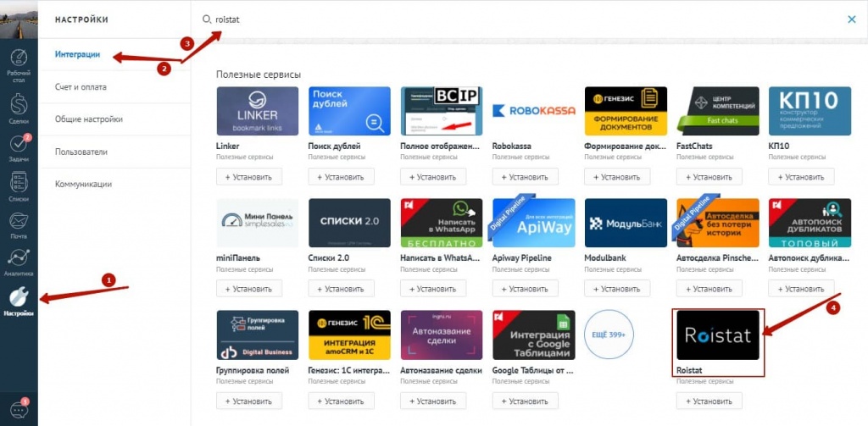The image size is (868, 426).
Task: Open the Списки 2.0 integration thumbnail
Action: pos(349,223)
